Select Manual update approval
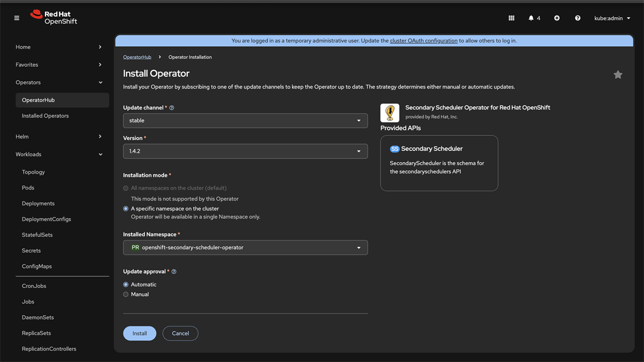This screenshot has height=362, width=644. click(126, 294)
